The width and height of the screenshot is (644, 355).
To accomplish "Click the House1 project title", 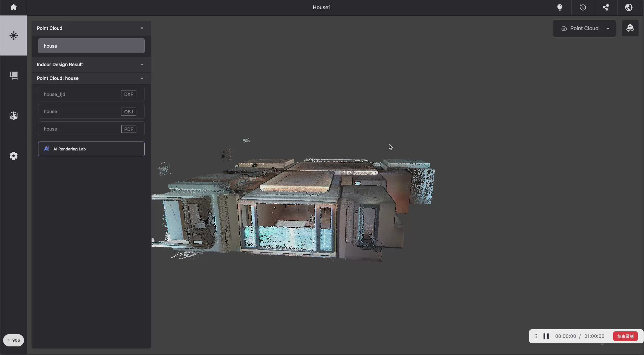I will pyautogui.click(x=322, y=7).
